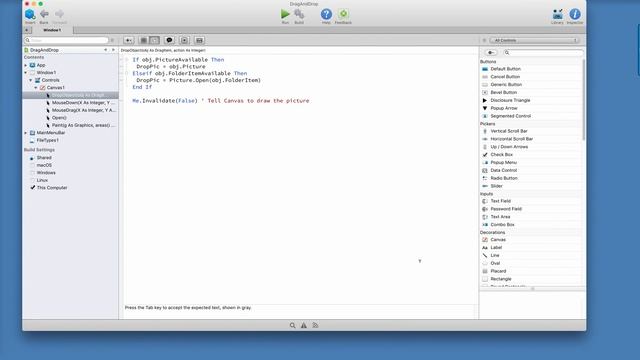
Task: Switch to code view in editor toolbar
Action: pyautogui.click(x=154, y=40)
